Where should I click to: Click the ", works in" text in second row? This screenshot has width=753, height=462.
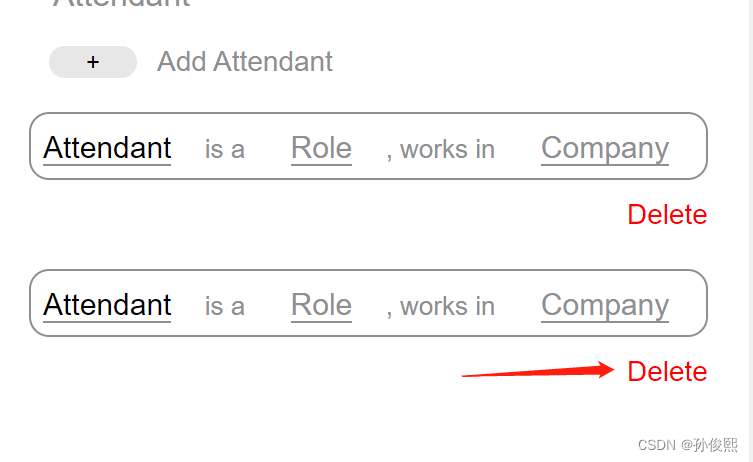pos(441,306)
